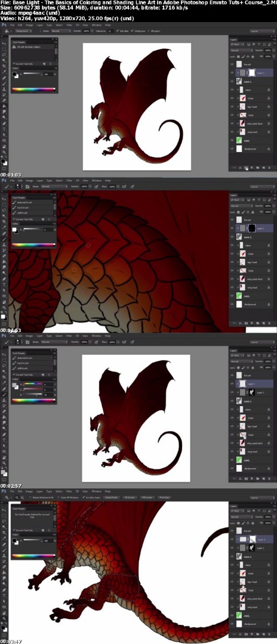Select the Marquee tool in the 00:02:57 frame
This screenshot has height=644, width=277.
click(4, 360)
